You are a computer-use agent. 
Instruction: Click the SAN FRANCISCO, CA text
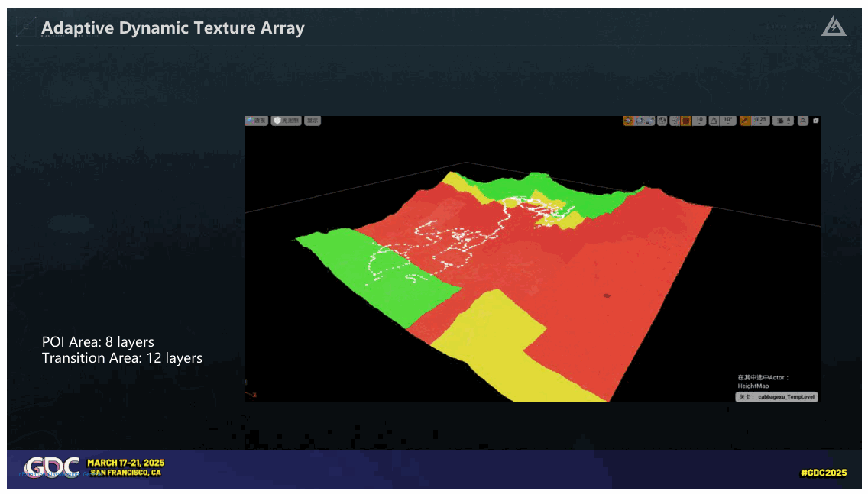[x=125, y=473]
